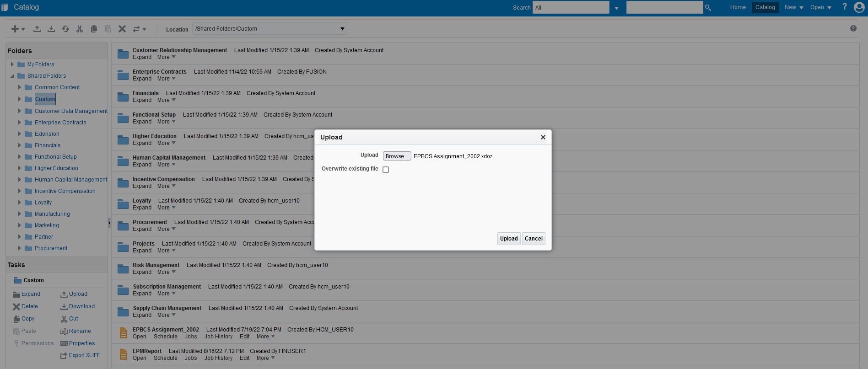The height and width of the screenshot is (369, 868).
Task: Click the Catalog book icon in header
Action: (x=5, y=7)
